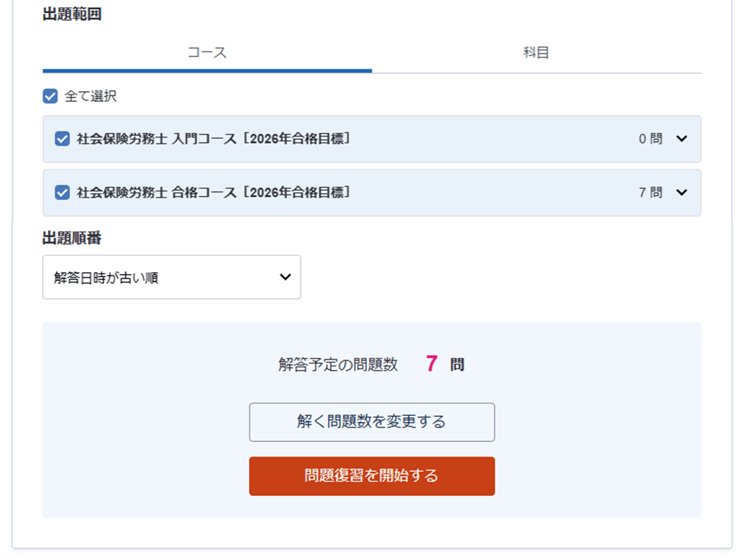Image resolution: width=747 pixels, height=560 pixels.
Task: Click the 社会保険労務士 合格コース title text
Action: coord(213,192)
